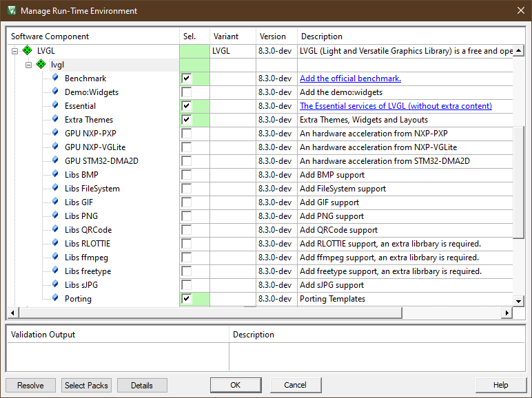Click the vertical scrollbar up arrow
Screen dimensions: 532x398
tap(518, 51)
